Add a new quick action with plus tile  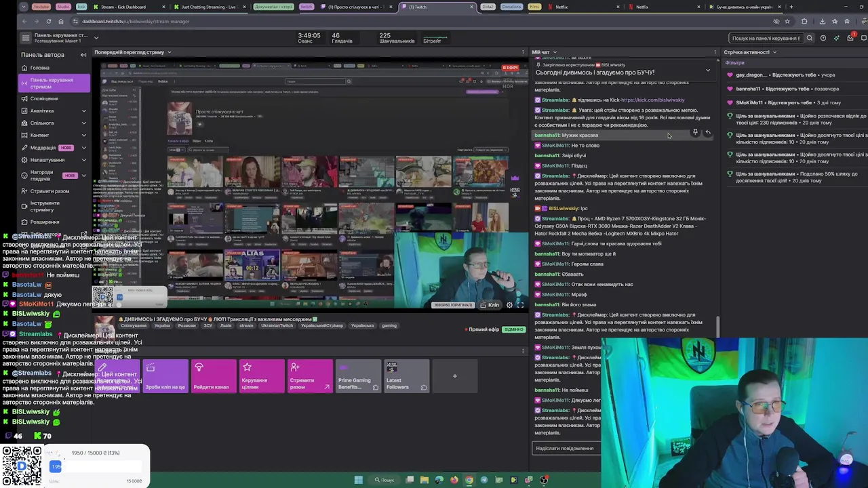(455, 376)
